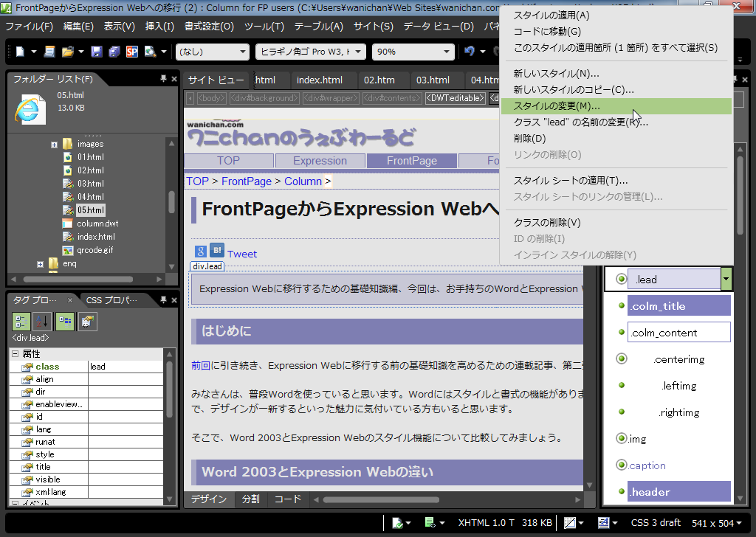The image size is (756, 537).
Task: Click the .img style circle marker
Action: (x=622, y=437)
